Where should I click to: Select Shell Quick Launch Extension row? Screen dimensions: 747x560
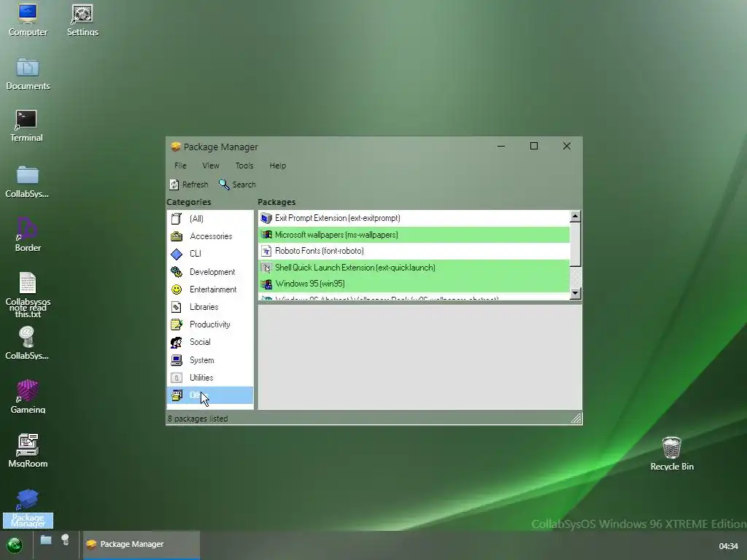point(414,268)
